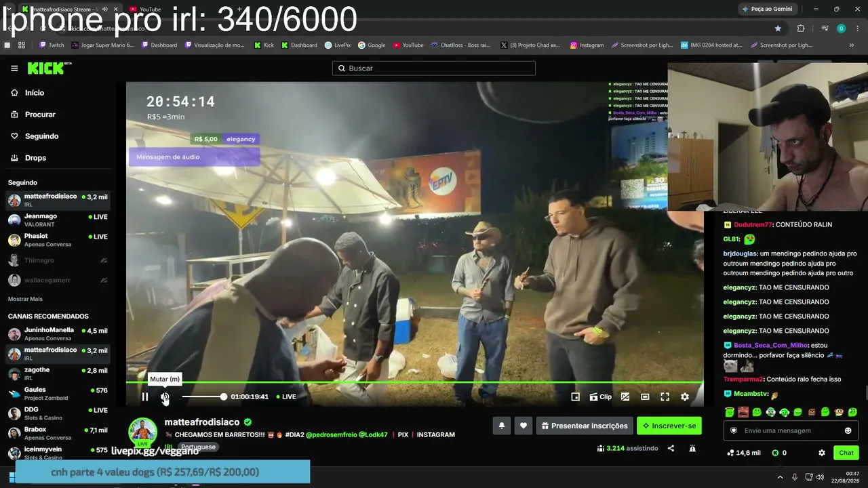The width and height of the screenshot is (868, 488).
Task: Open Drops in the sidebar
Action: click(x=35, y=158)
